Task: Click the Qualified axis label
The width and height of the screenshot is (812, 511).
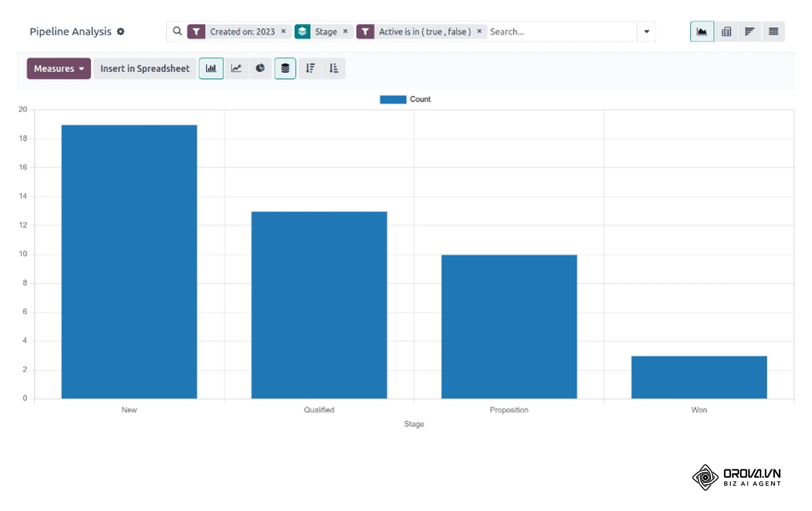Action: click(x=319, y=410)
